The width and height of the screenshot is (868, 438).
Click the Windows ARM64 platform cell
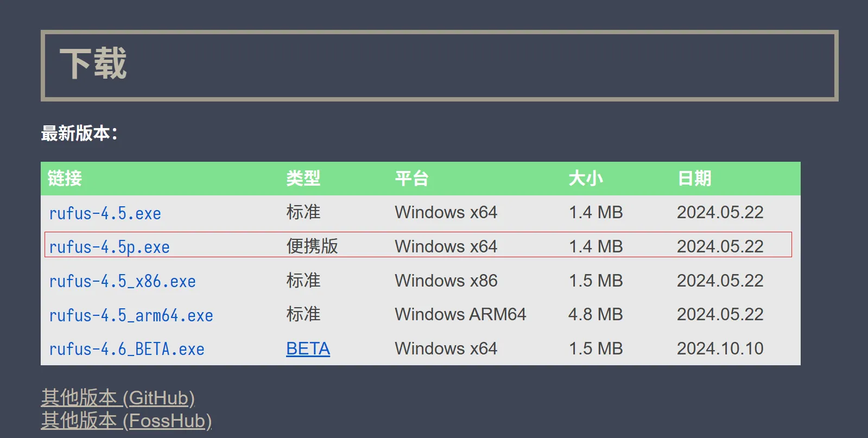460,314
